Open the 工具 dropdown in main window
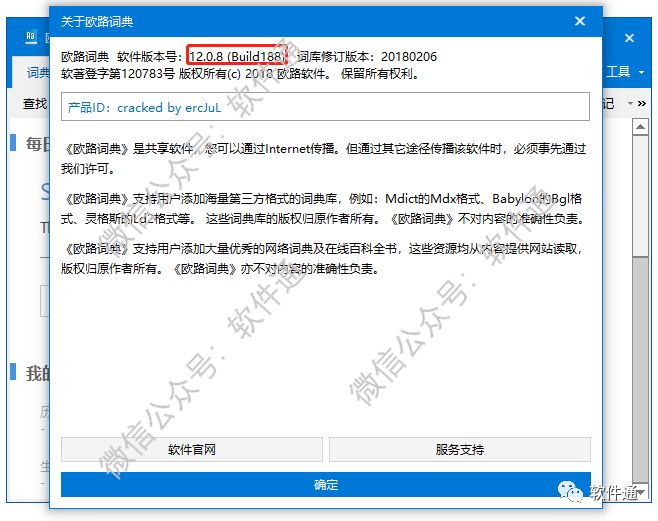Viewport: 658px width, 521px height. point(624,72)
